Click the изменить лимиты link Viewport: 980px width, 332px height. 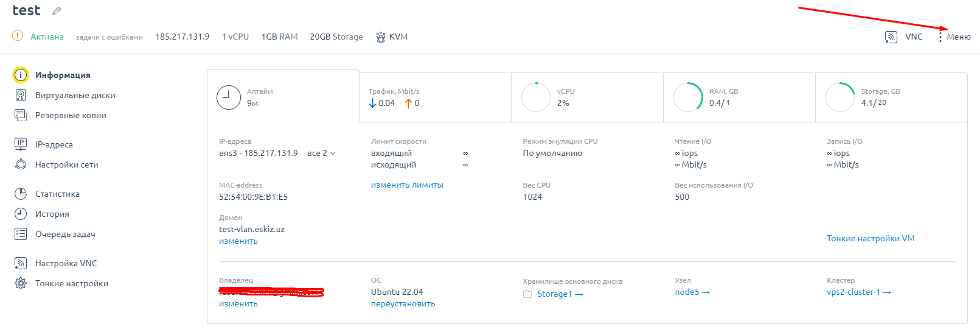(x=407, y=185)
